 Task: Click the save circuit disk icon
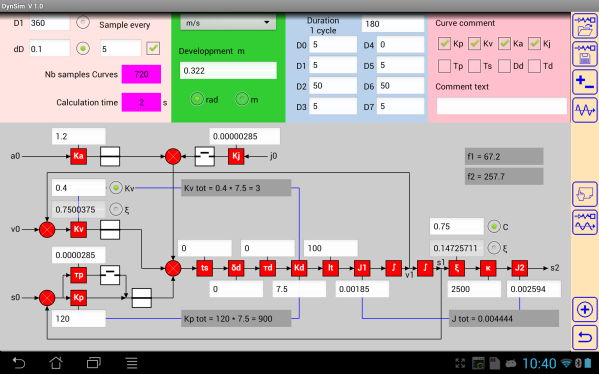[584, 54]
